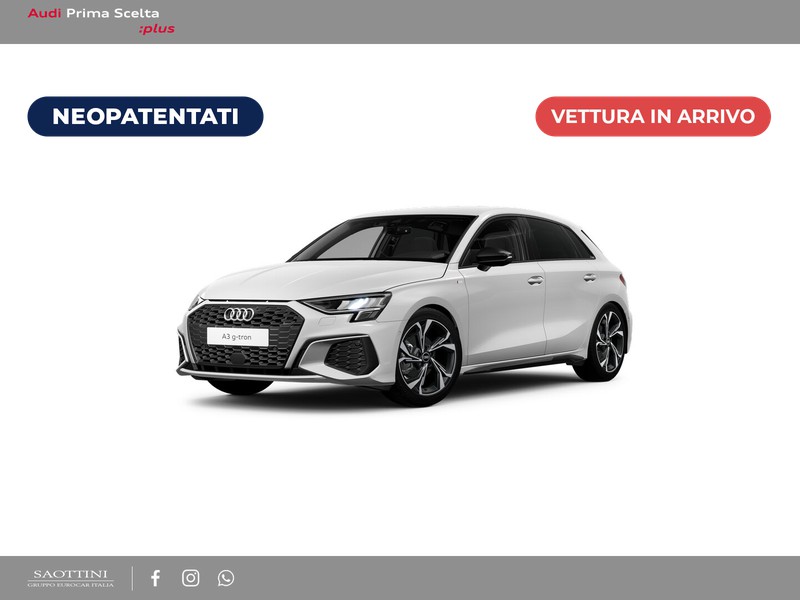Select the car's LED headlight

350,303
